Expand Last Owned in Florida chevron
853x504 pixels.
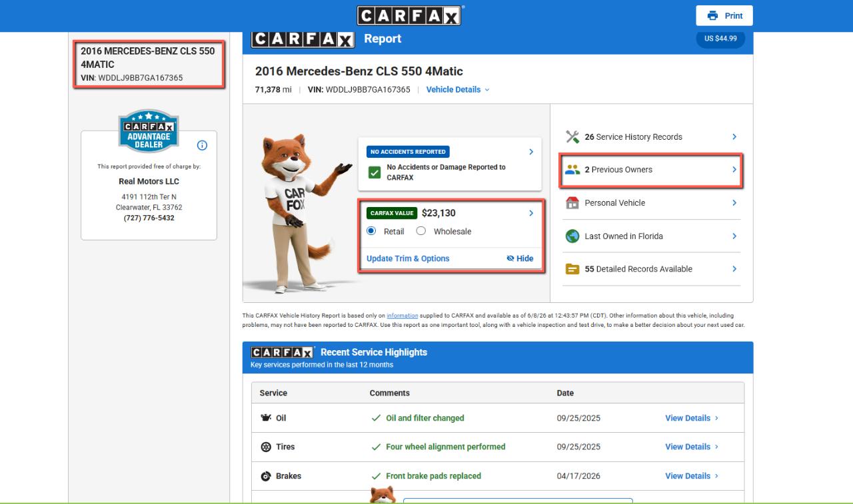[x=734, y=236]
